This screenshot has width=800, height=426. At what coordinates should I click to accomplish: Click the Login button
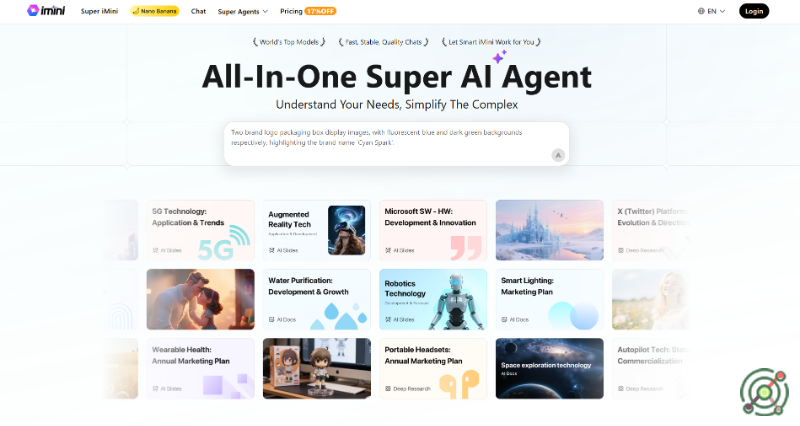[754, 11]
